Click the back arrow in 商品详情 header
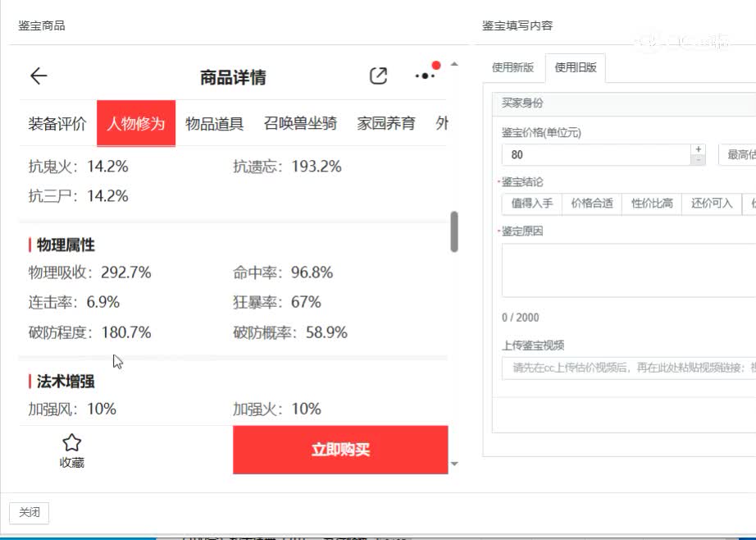Viewport: 756px width, 540px height. [38, 76]
